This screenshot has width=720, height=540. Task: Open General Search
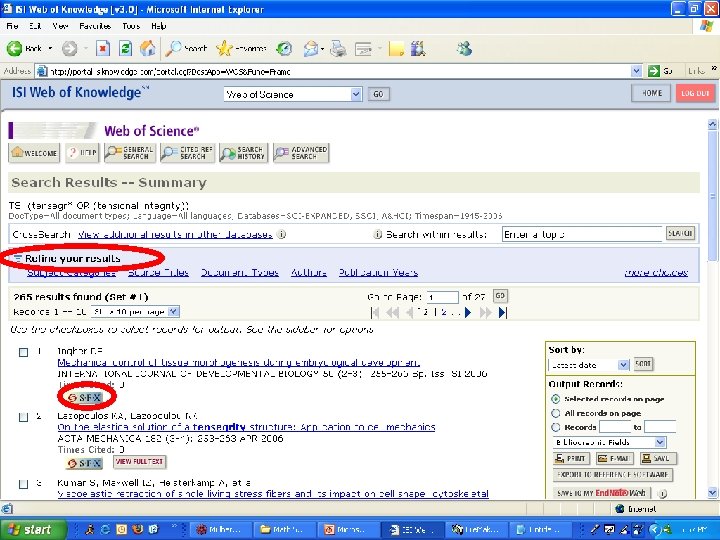click(129, 152)
